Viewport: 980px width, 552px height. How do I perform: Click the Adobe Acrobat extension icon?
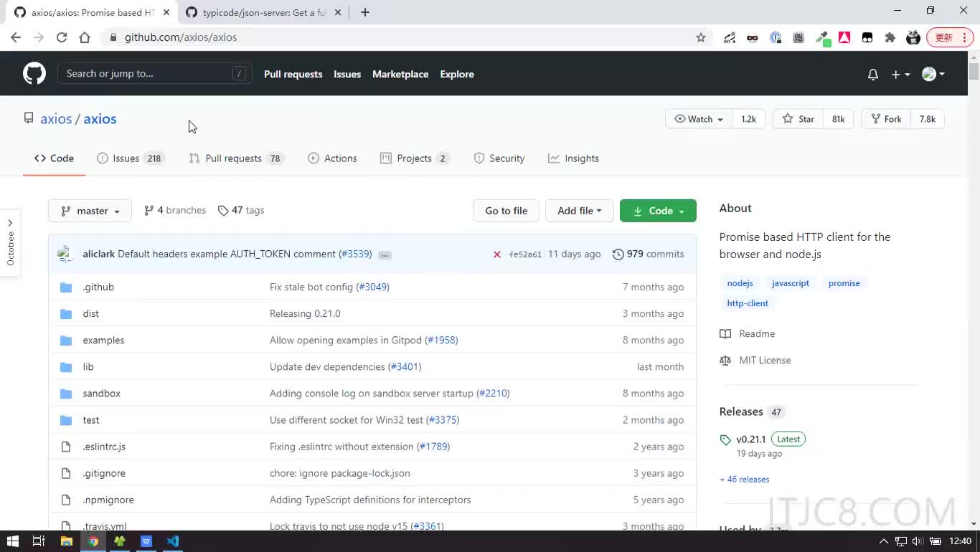(x=844, y=37)
